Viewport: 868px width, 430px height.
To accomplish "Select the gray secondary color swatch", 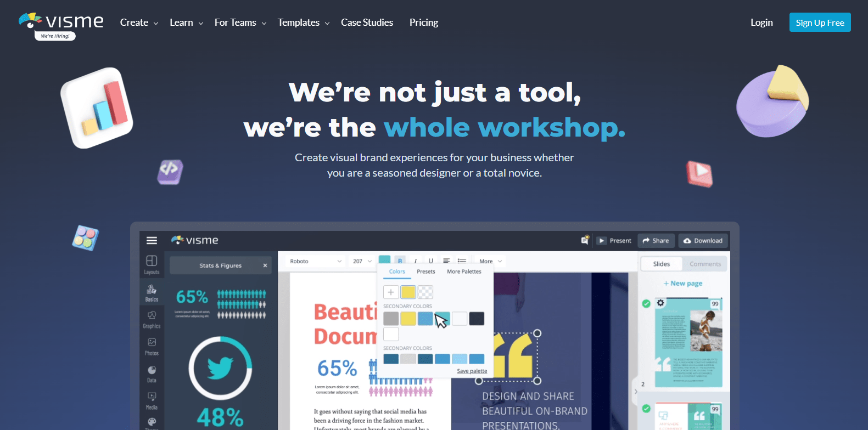I will coord(391,318).
